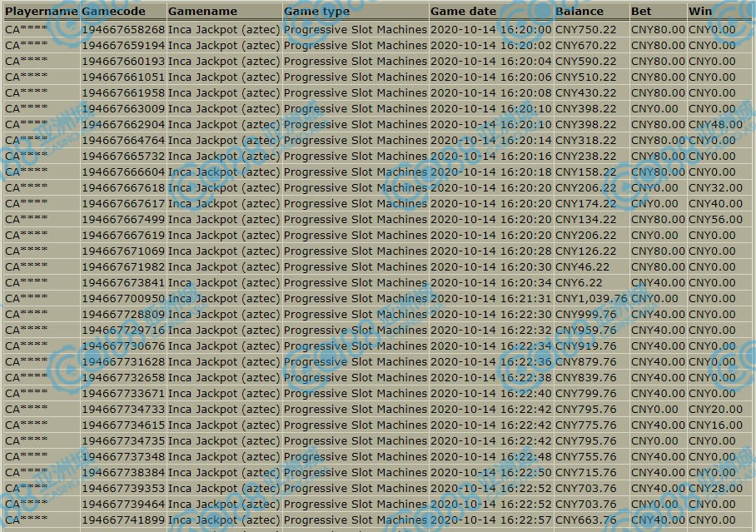Click win amount CNY48.00
This screenshot has width=756, height=532.
point(715,124)
